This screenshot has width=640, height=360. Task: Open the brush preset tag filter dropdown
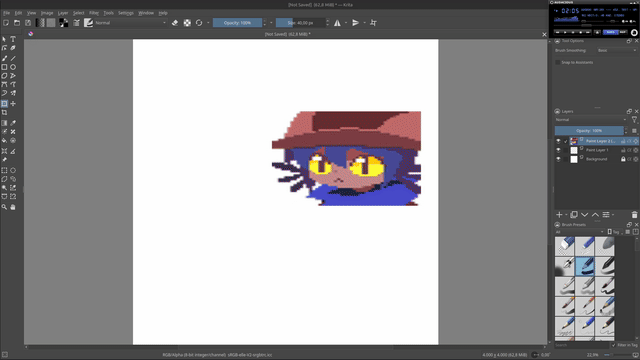pos(579,232)
